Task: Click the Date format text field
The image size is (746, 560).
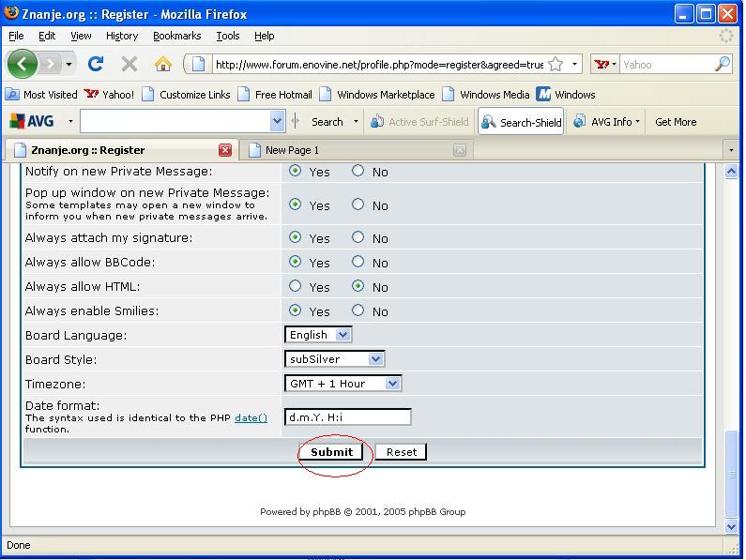Action: (347, 417)
